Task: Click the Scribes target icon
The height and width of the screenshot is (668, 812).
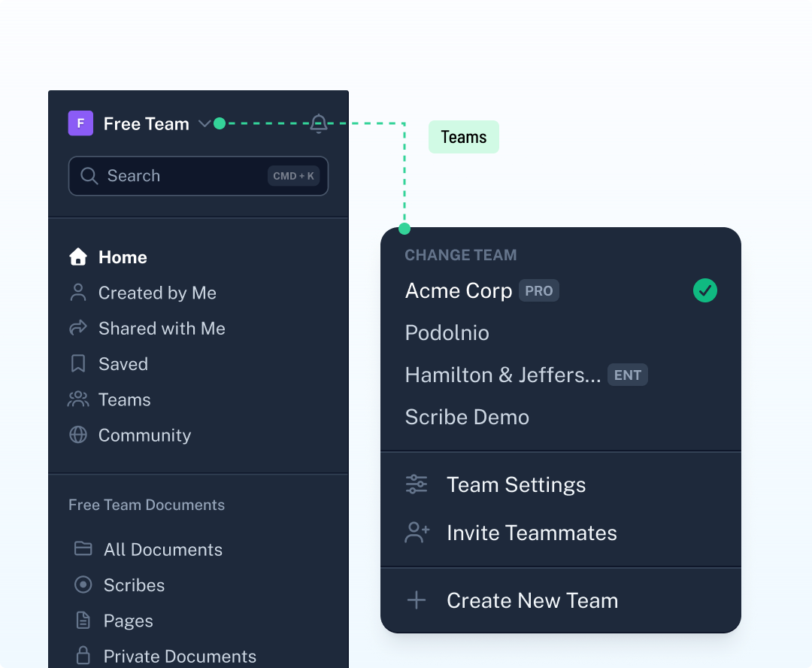Action: point(83,584)
